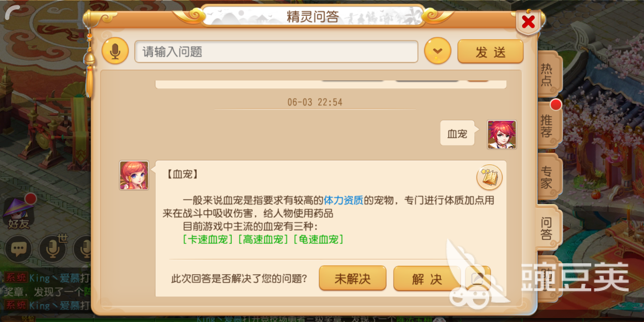Click the sprite helper avatar

134,175
